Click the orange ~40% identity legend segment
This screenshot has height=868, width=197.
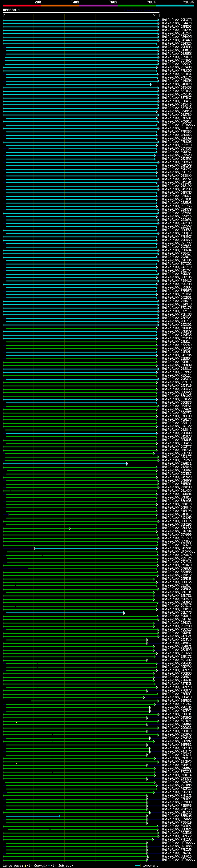tap(60, 6)
